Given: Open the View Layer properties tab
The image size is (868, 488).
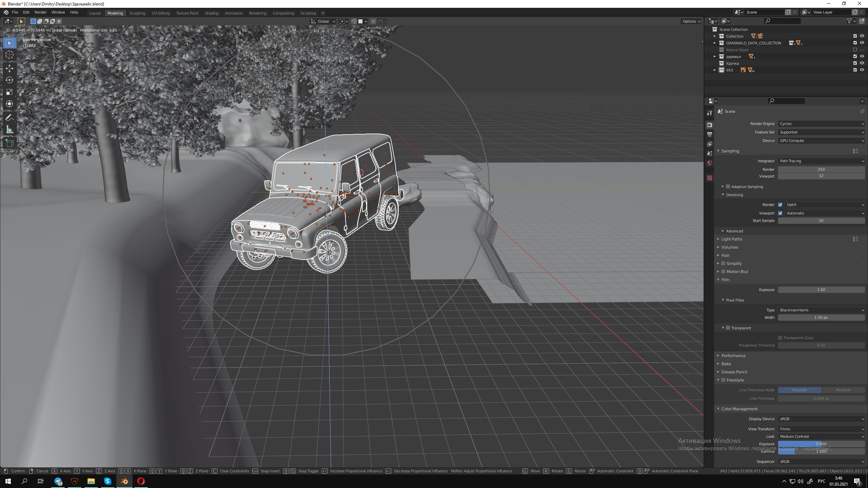Looking at the screenshot, I should pyautogui.click(x=709, y=144).
